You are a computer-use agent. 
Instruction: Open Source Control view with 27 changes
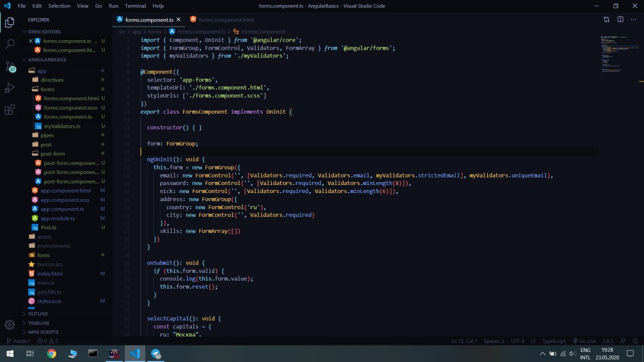(10, 66)
